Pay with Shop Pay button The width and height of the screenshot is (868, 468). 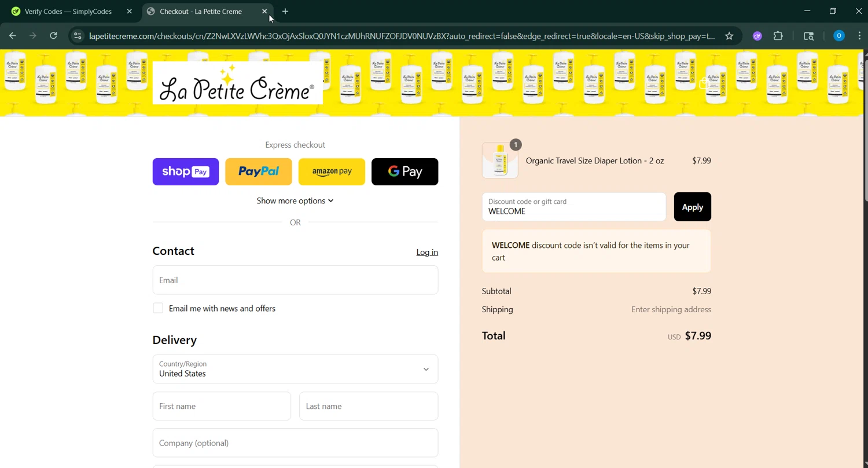186,171
